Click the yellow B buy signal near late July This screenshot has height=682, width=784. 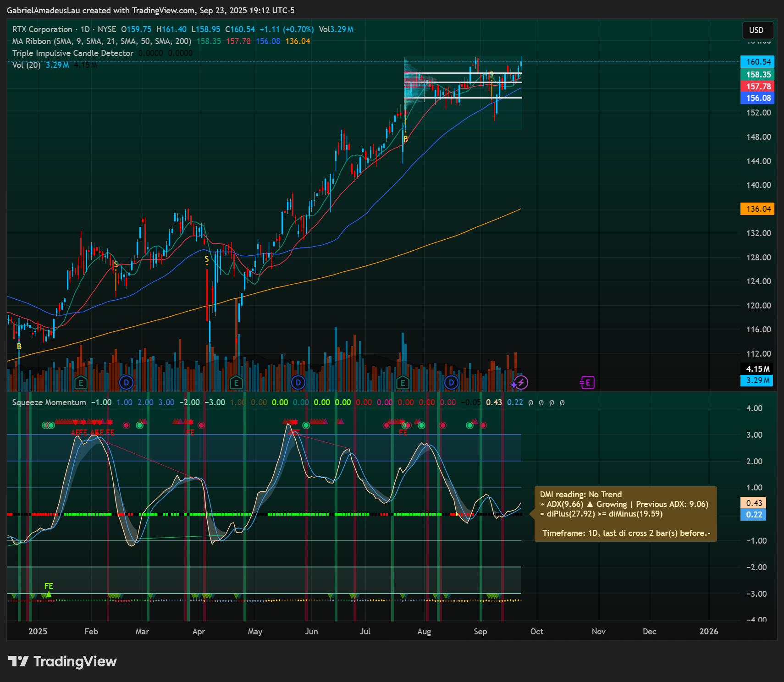point(405,139)
